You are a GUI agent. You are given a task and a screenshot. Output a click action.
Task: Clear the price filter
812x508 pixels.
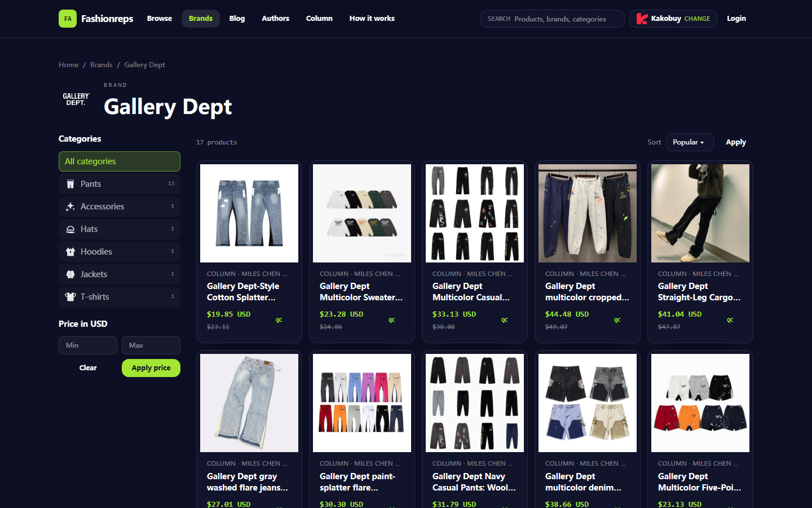tap(88, 368)
